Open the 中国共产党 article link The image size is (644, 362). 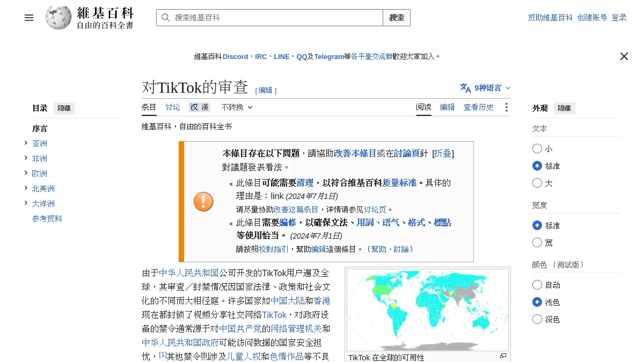point(240,329)
